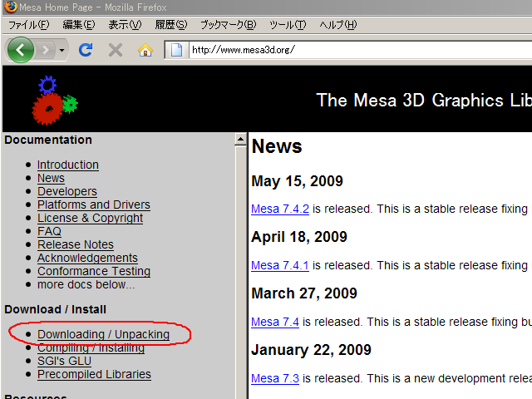Open the Mesa 7.4.1 release link
The height and width of the screenshot is (399, 532).
(280, 265)
